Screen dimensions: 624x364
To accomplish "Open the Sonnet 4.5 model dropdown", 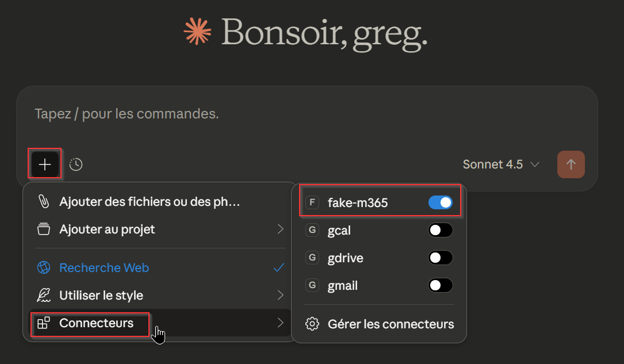I will [501, 164].
